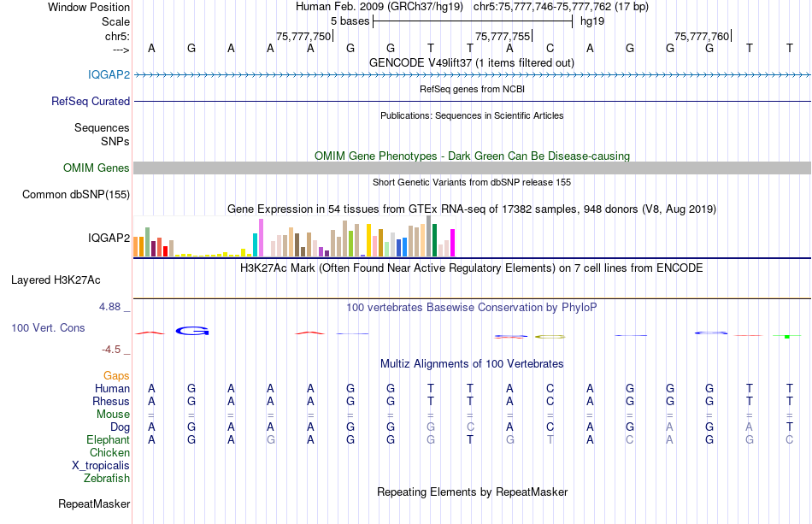Click the green T mark in the PhyloP track
812x524 pixels.
[787, 337]
